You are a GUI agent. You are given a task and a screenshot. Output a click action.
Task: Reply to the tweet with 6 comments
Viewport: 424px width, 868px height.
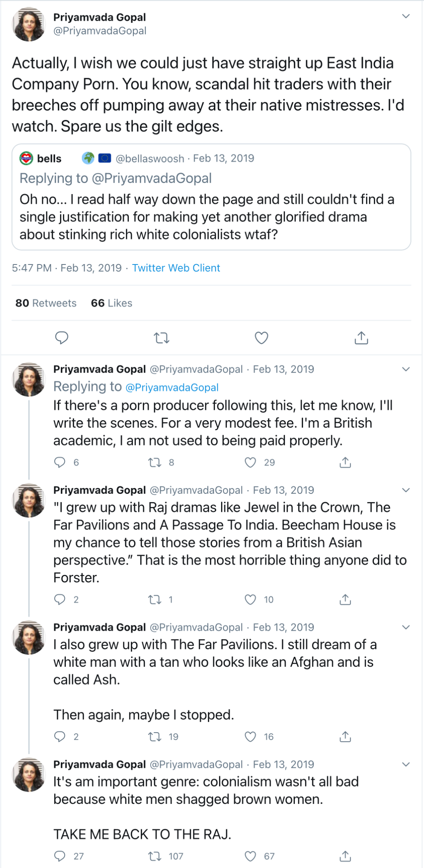tap(60, 462)
